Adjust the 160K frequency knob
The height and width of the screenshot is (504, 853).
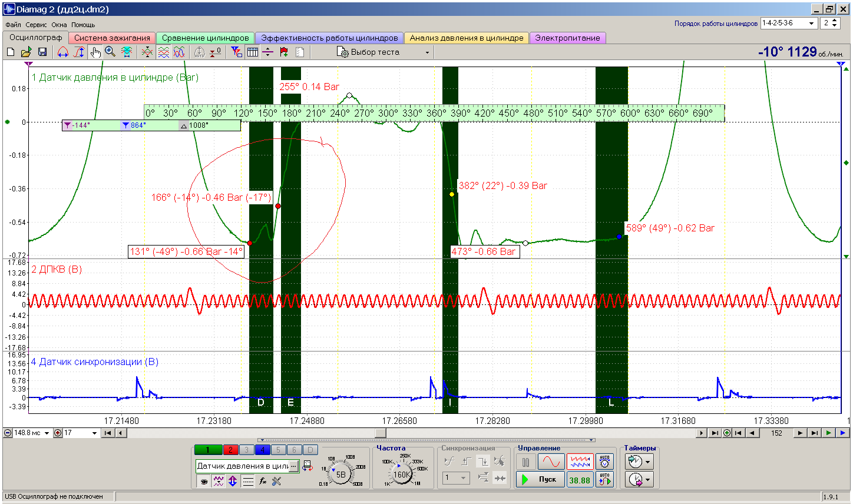[402, 474]
